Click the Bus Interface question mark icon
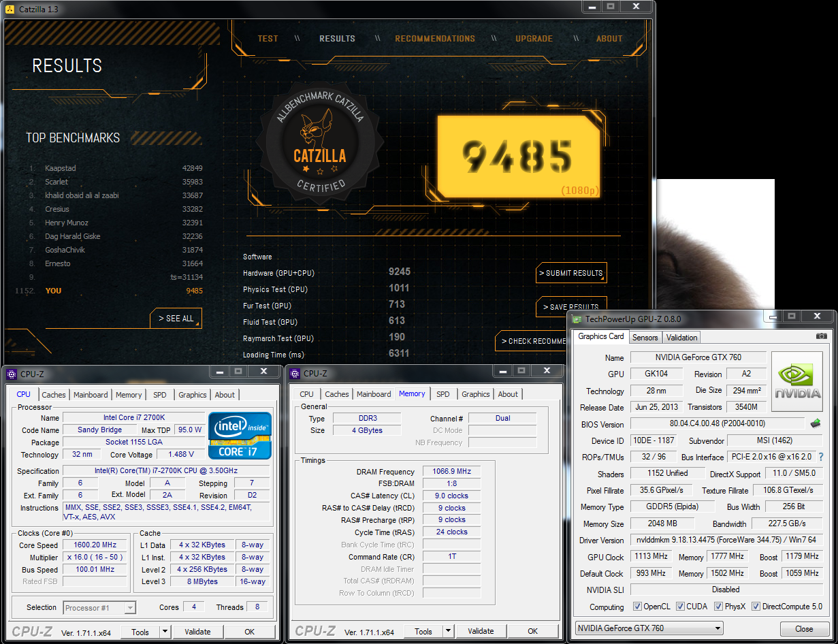 821,457
